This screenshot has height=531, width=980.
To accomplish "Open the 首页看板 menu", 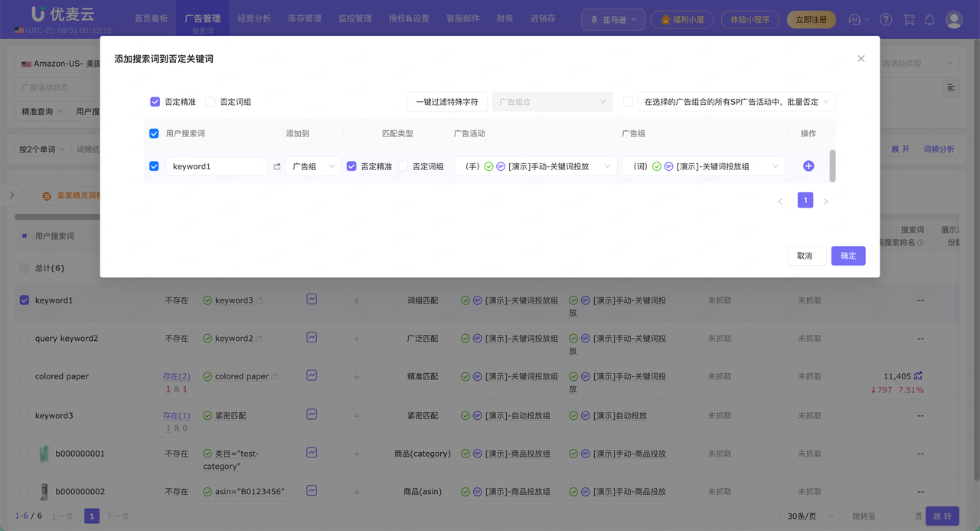I will click(x=151, y=18).
